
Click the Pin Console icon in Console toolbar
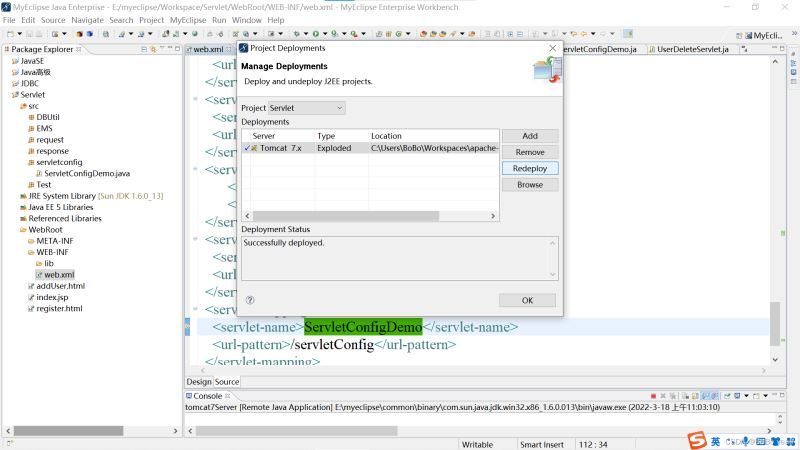(727, 396)
